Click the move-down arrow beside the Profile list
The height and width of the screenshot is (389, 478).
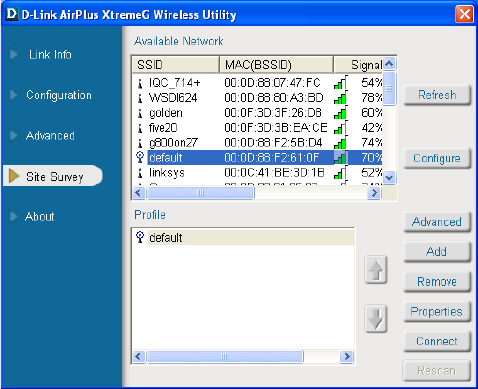(x=376, y=318)
